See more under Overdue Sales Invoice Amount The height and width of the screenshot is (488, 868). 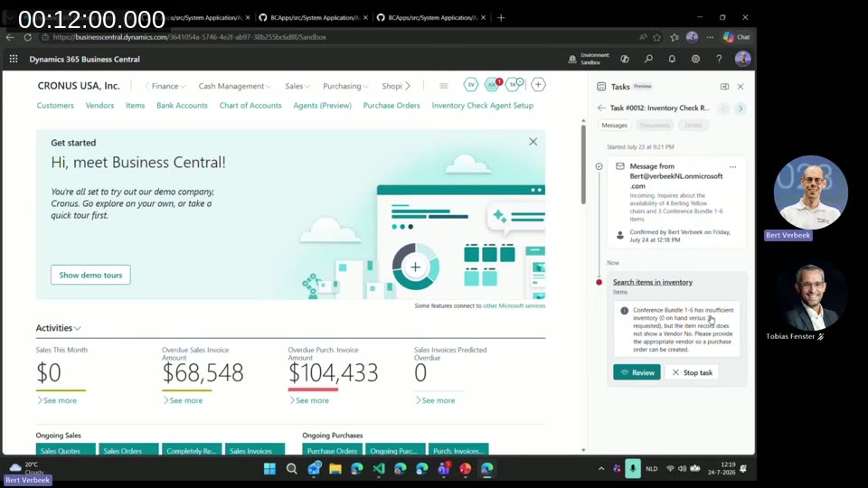pyautogui.click(x=183, y=400)
